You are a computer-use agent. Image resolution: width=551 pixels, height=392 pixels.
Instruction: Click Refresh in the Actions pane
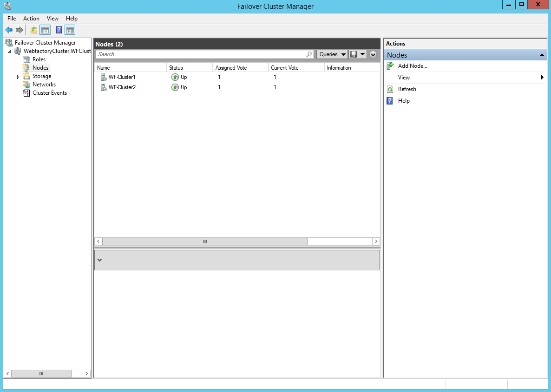click(x=407, y=89)
